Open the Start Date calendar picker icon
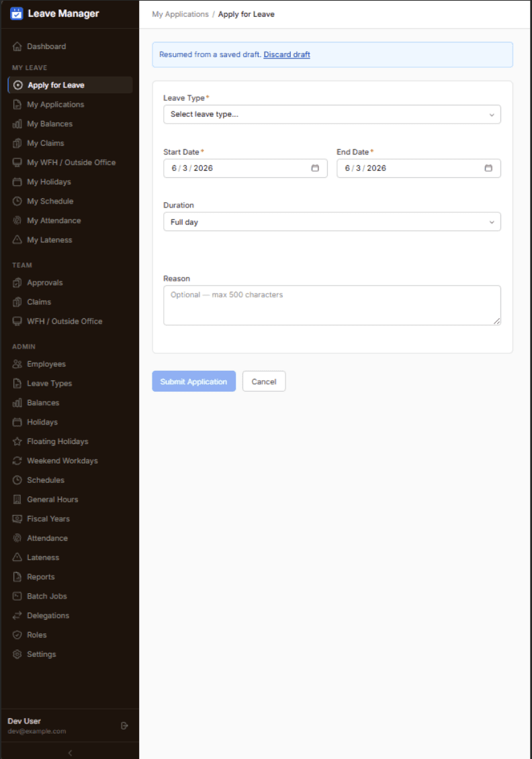This screenshot has width=532, height=759. (x=315, y=168)
